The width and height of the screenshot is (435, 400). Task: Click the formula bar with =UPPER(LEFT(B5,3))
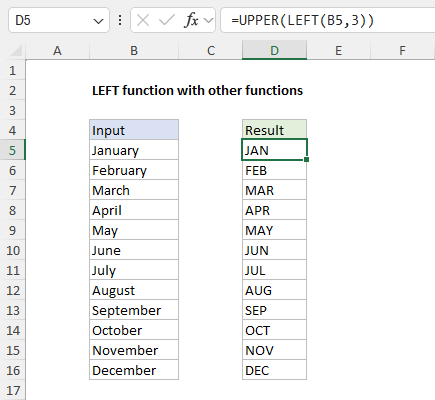(328, 21)
